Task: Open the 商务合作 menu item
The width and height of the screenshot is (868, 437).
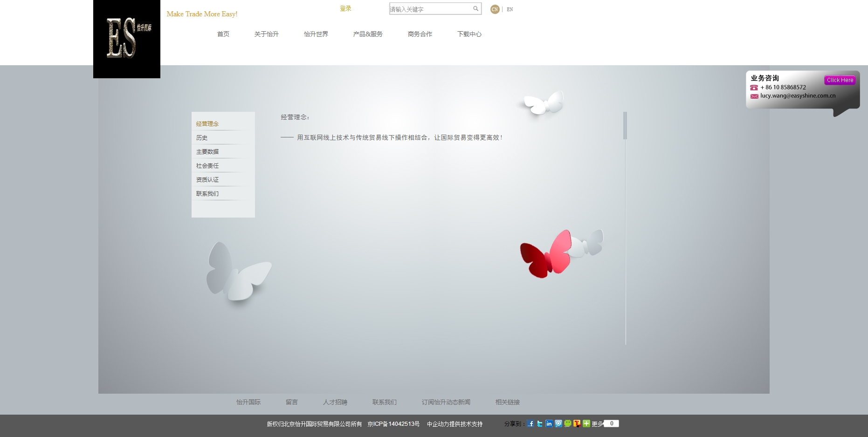Action: pos(420,34)
